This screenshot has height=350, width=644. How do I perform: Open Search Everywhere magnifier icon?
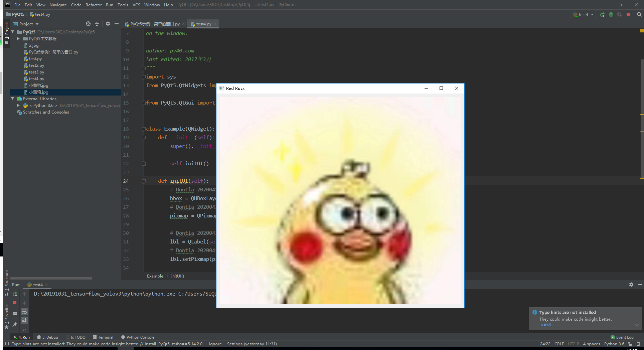(x=639, y=14)
